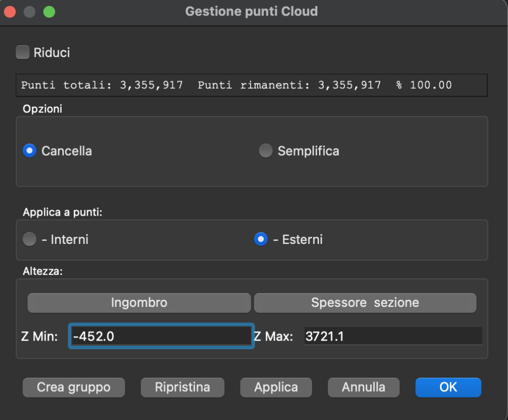Screen dimensions: 508x420
Task: Focus the Z Min value field
Action: coord(161,336)
